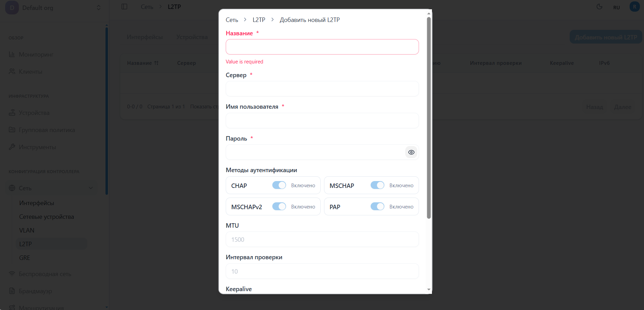Click the Брандмауэр sidebar icon

[x=12, y=291]
